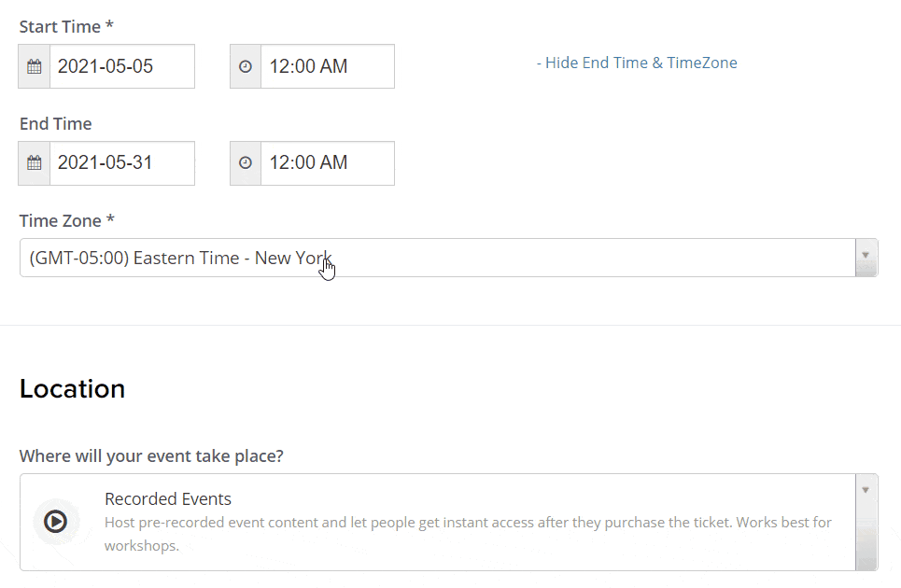Click the Start Time calendar icon

coord(35,67)
